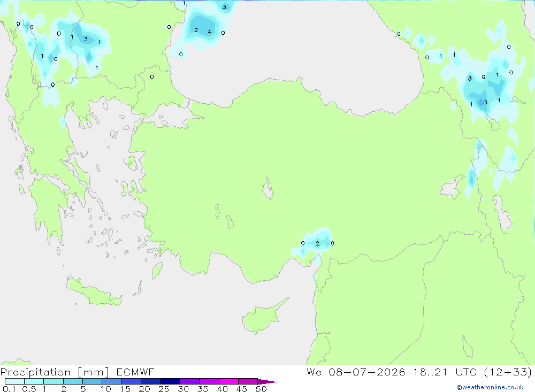Click the 20–25 mm dark blue swatch
Screen dimensions: 535x392
pos(151,381)
